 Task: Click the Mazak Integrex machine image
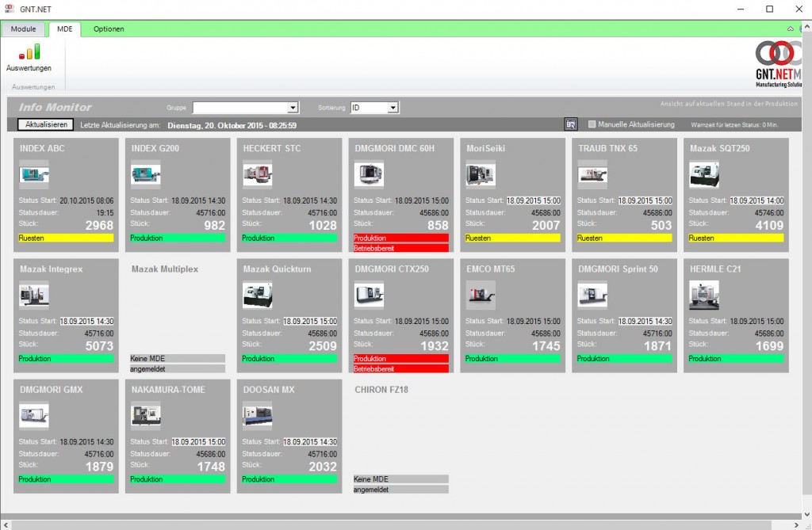tap(34, 295)
